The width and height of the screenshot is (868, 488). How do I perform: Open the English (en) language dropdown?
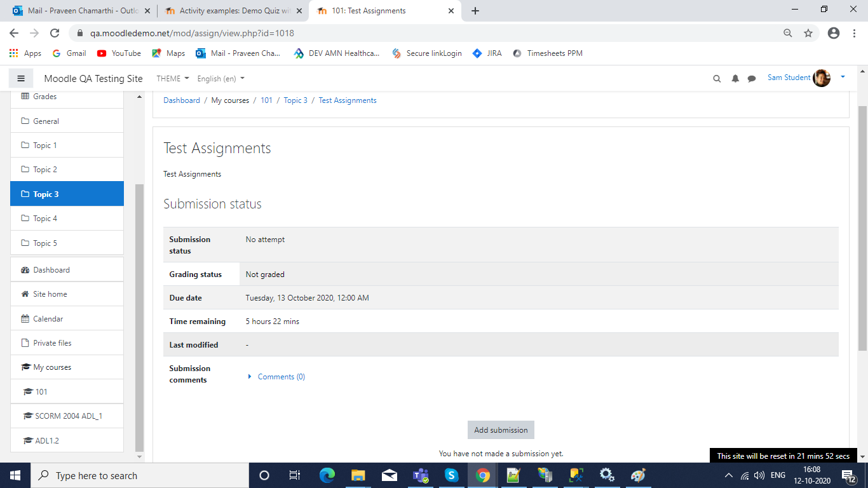coord(220,79)
